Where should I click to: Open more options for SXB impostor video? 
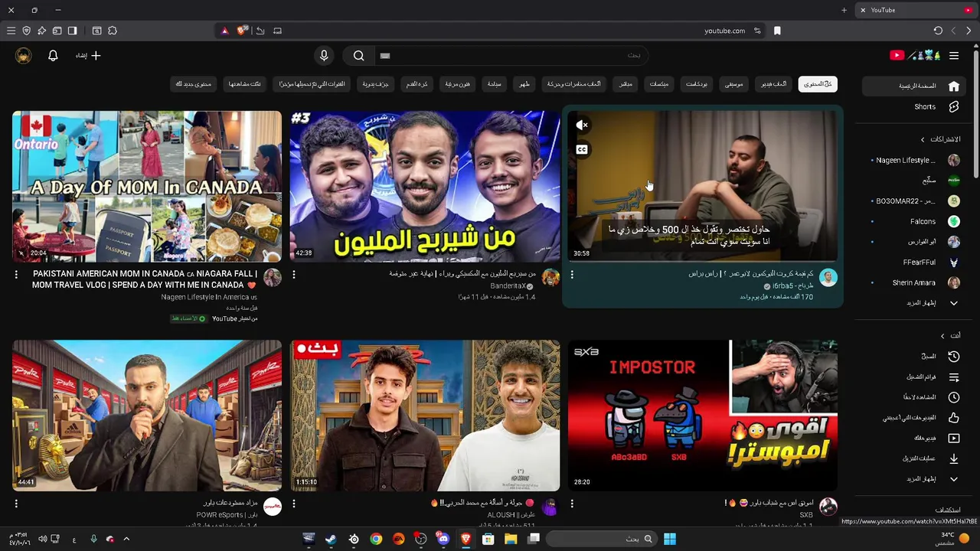tap(572, 504)
